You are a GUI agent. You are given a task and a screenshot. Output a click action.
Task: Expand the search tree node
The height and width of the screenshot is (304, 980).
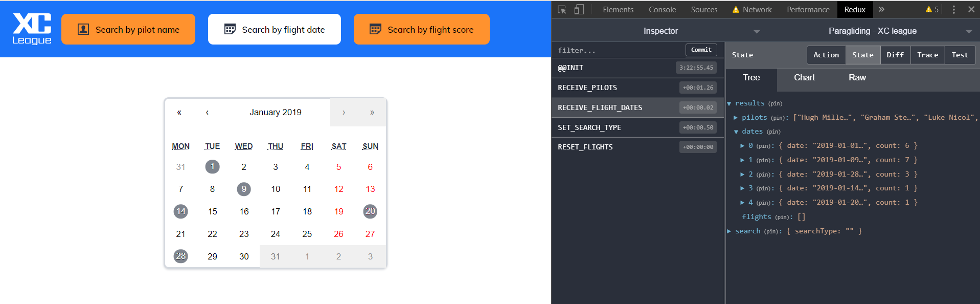729,231
